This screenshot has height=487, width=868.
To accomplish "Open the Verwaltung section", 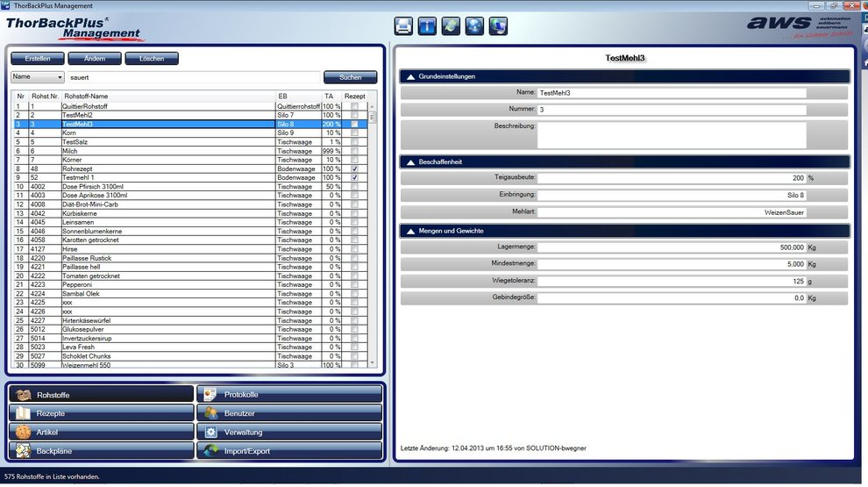I will 289,432.
